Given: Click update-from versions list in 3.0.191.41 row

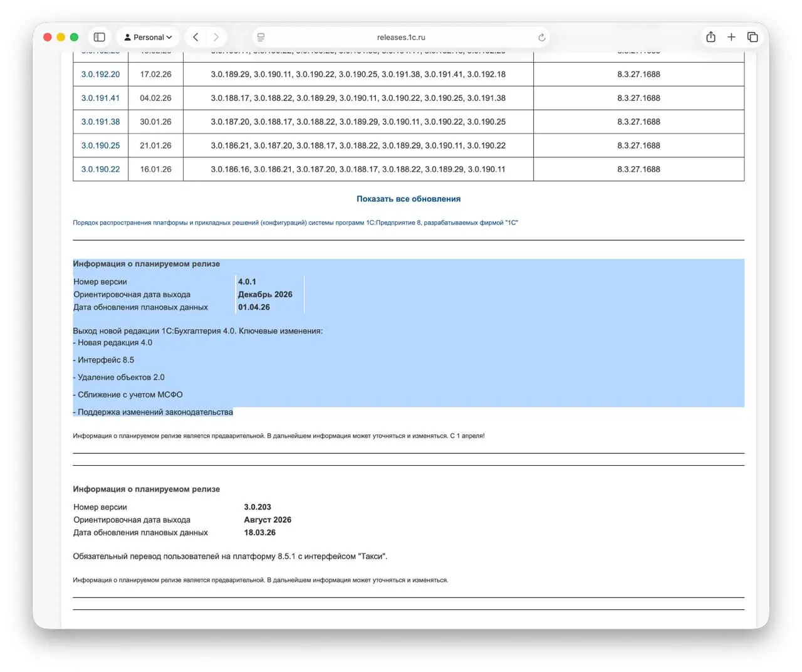Looking at the screenshot, I should click(358, 98).
